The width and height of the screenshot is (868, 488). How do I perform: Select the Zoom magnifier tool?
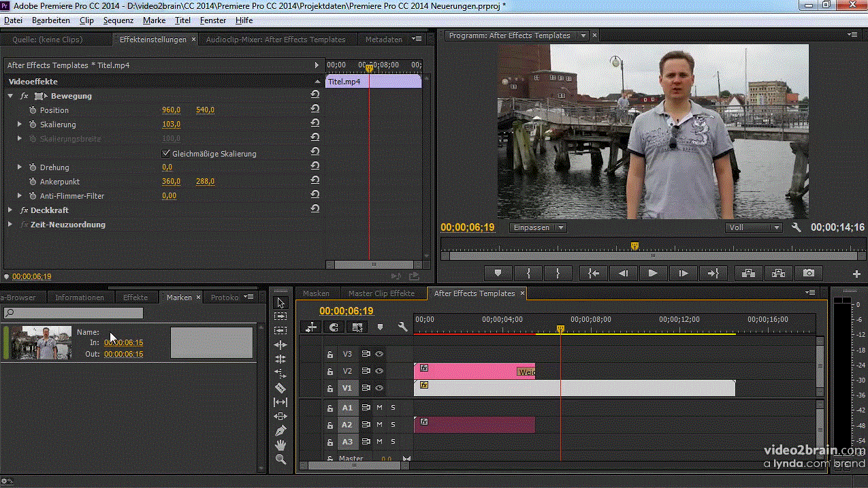click(x=280, y=459)
